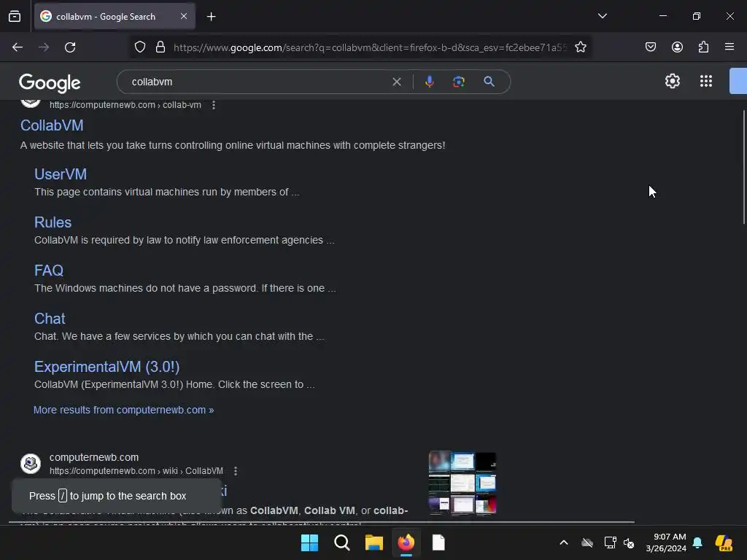This screenshot has height=560, width=747.
Task: Bookmark this page with star icon
Action: coord(580,47)
